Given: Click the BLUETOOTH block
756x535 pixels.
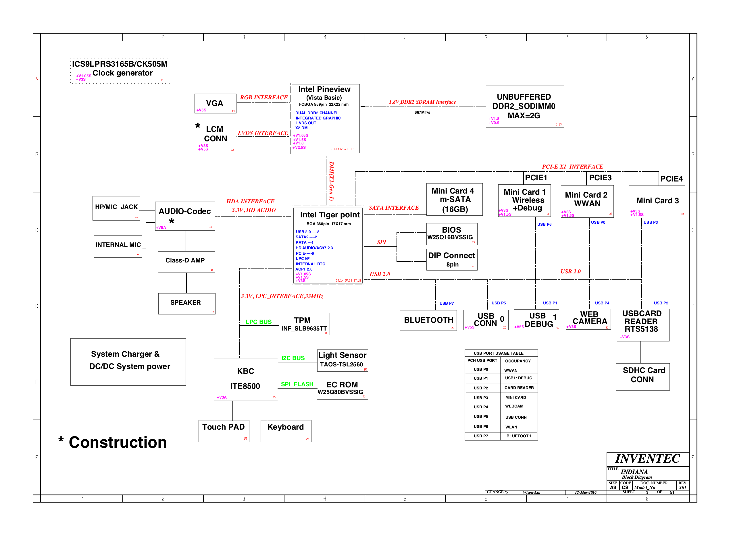Looking at the screenshot, I should click(428, 320).
